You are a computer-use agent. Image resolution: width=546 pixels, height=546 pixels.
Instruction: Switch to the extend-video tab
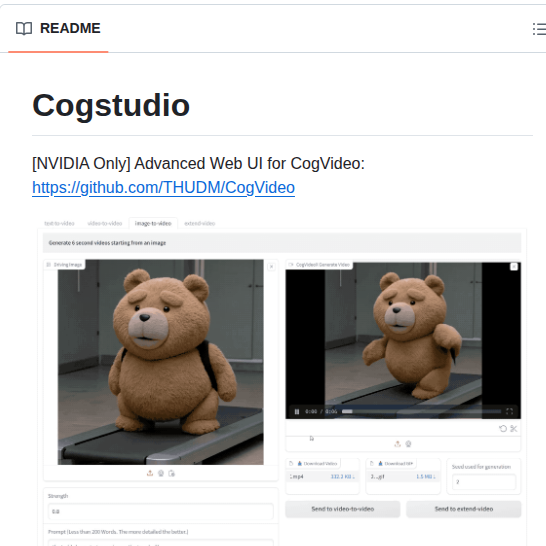(200, 224)
